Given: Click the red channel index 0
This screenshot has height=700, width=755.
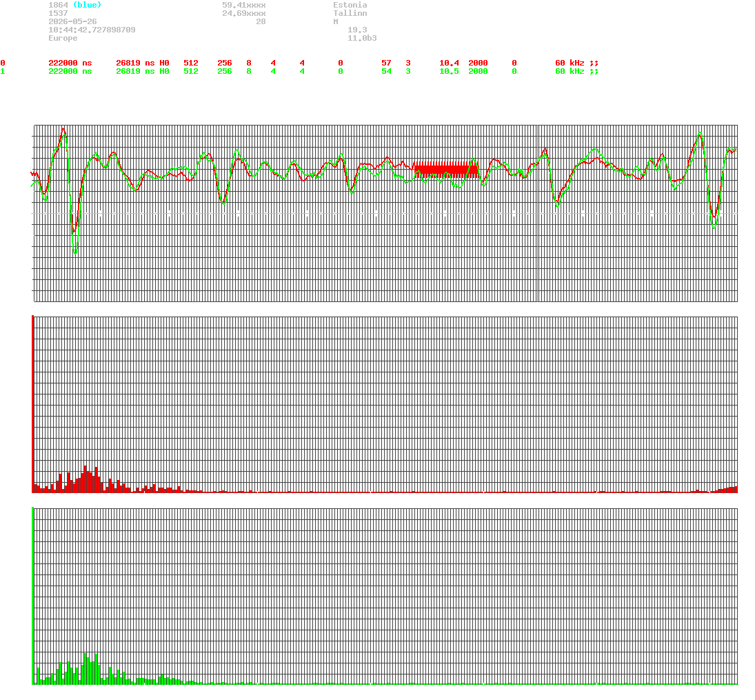Looking at the screenshot, I should point(3,63).
